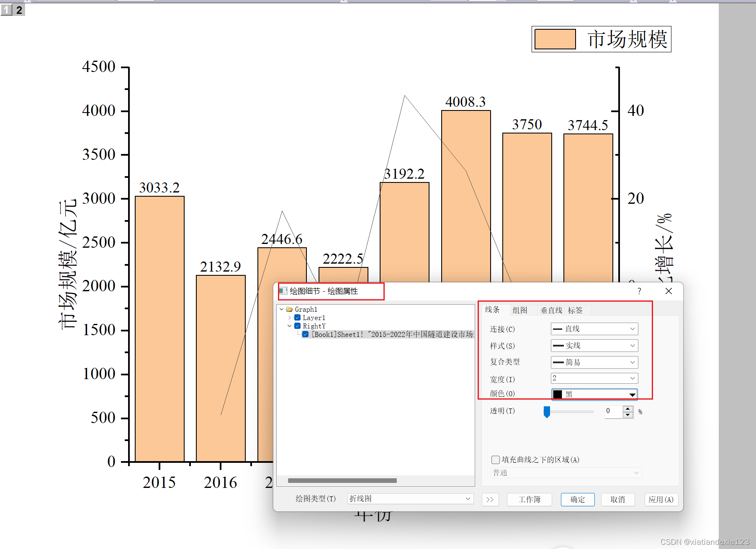
Task: Open the 样式 line style dropdown
Action: (x=594, y=346)
